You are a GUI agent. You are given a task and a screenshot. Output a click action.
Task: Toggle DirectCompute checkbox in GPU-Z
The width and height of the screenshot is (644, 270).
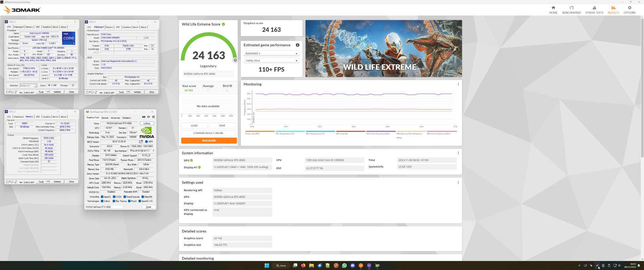tap(125, 197)
